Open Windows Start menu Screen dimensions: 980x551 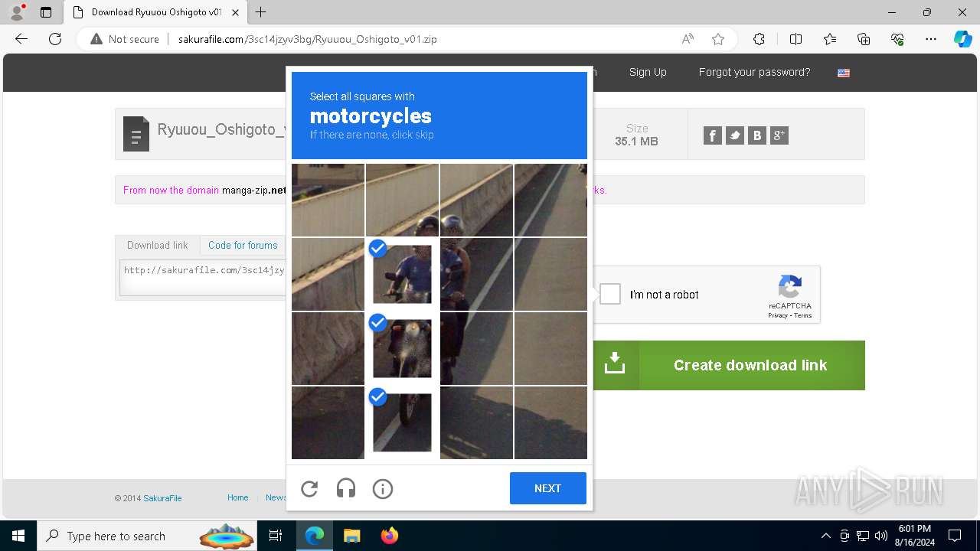point(18,536)
